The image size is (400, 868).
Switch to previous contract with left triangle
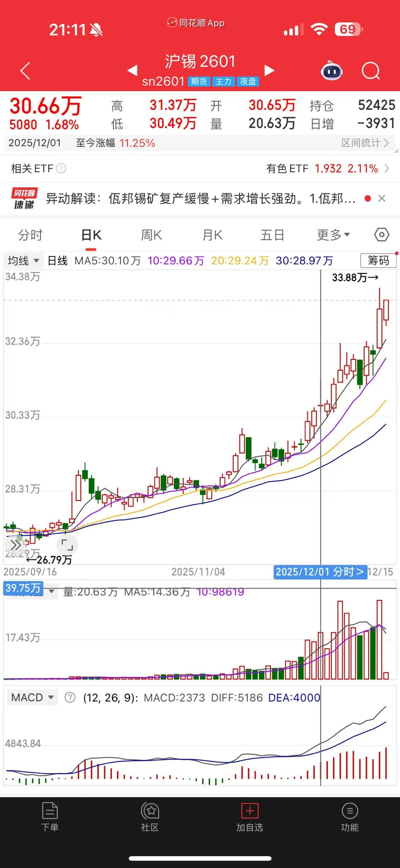tap(132, 71)
